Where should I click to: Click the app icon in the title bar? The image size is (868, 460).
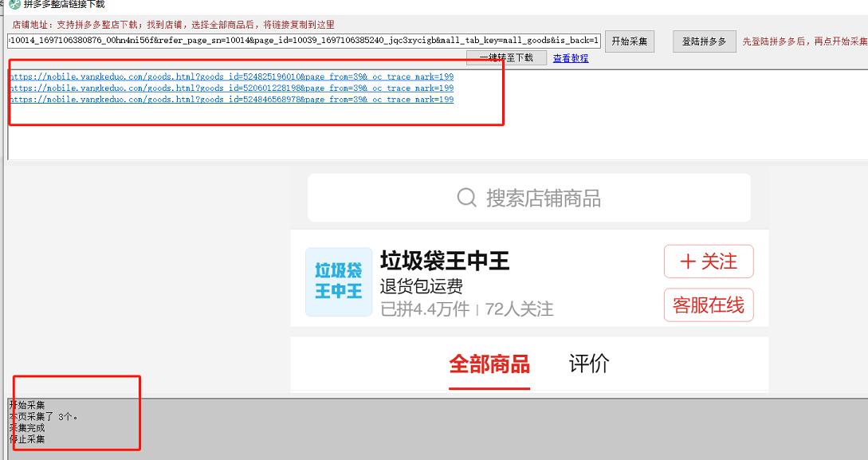click(x=14, y=5)
